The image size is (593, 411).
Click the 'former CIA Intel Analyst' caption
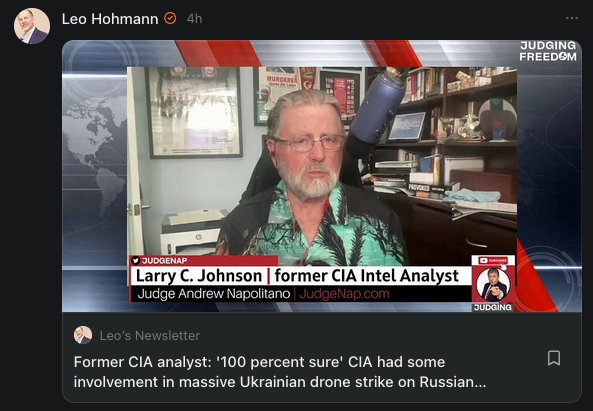coord(366,276)
